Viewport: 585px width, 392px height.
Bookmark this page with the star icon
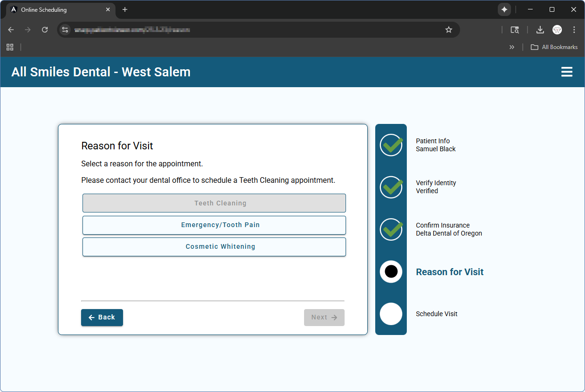point(448,30)
